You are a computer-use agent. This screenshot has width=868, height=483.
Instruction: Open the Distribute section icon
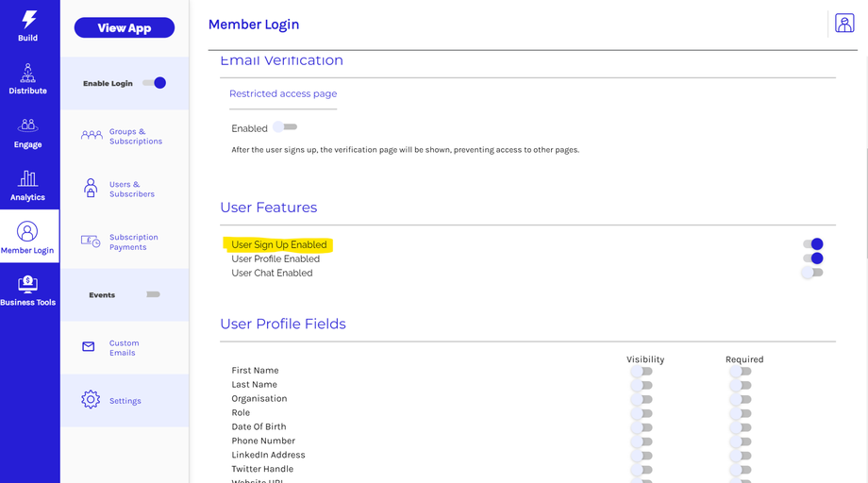click(x=28, y=74)
